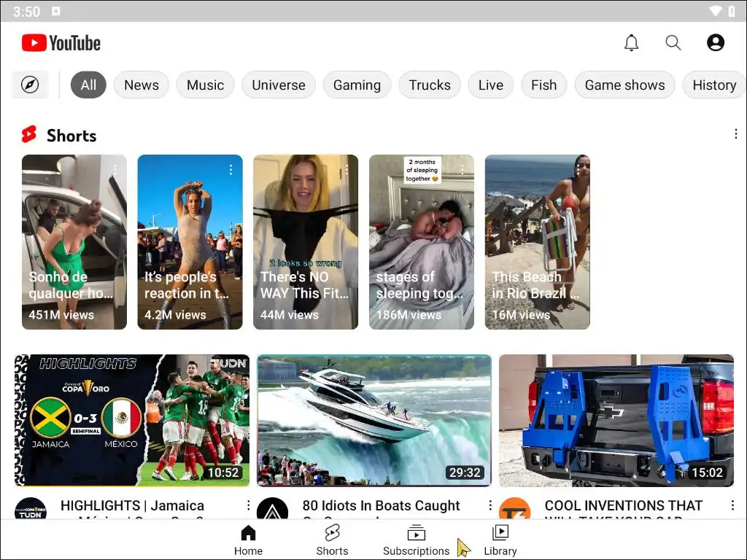This screenshot has height=560, width=747.
Task: Open options for HIGHLIGHTS Jamaica video
Action: [x=248, y=505]
